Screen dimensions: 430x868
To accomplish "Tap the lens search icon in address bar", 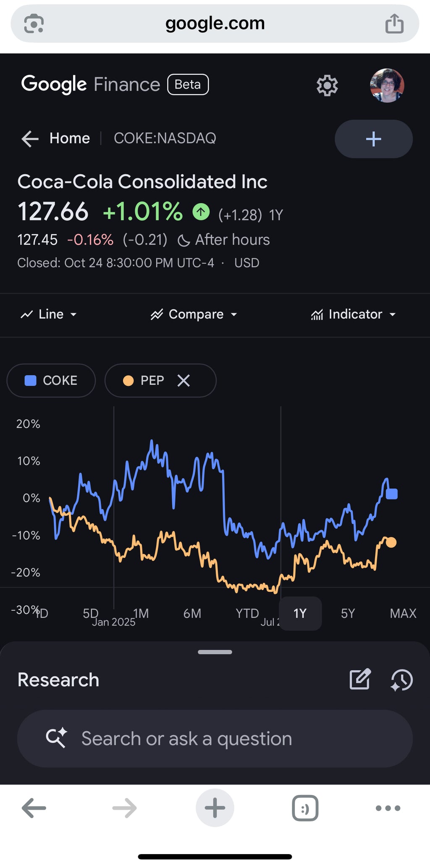I will (x=34, y=24).
